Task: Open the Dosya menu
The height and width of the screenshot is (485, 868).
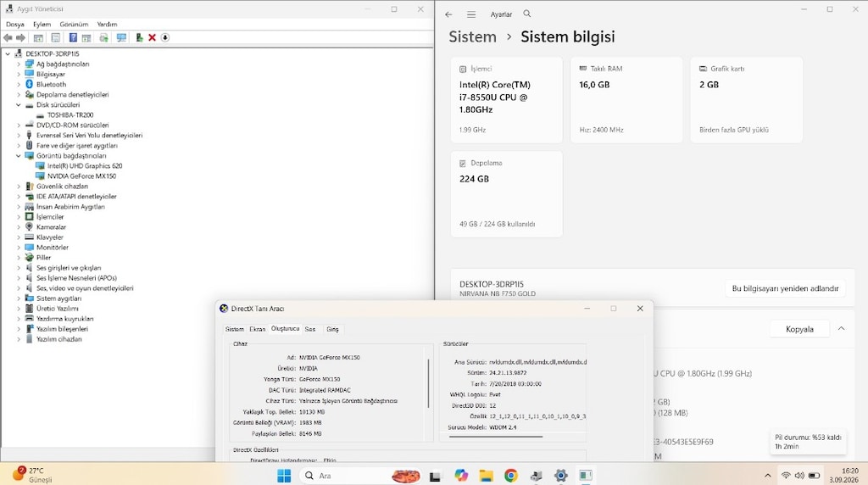Action: click(x=15, y=25)
